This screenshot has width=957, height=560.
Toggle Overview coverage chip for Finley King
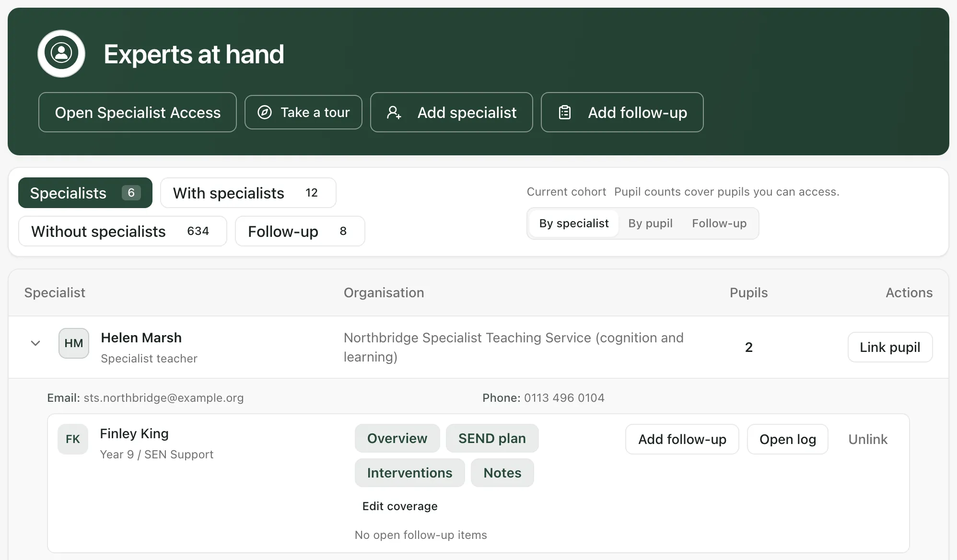coord(397,438)
